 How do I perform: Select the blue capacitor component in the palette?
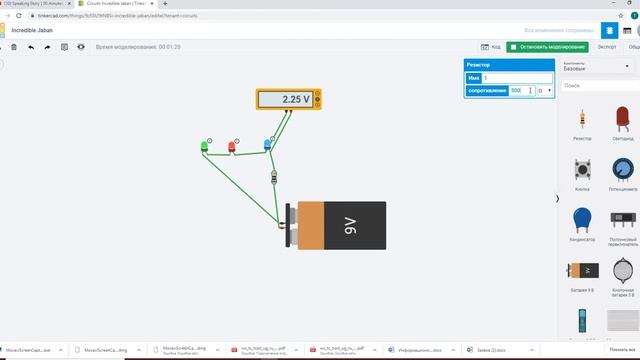point(582,224)
